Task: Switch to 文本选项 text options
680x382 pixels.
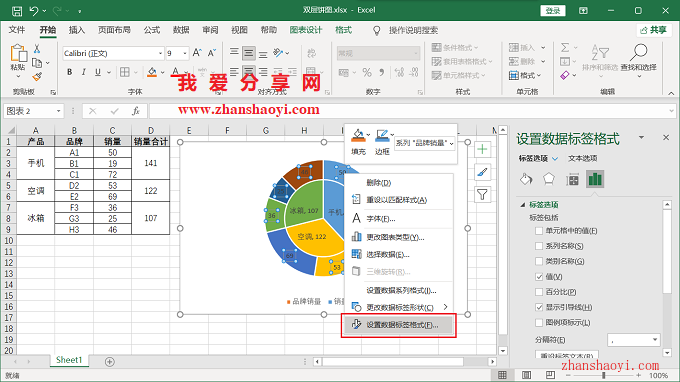Action: click(582, 158)
